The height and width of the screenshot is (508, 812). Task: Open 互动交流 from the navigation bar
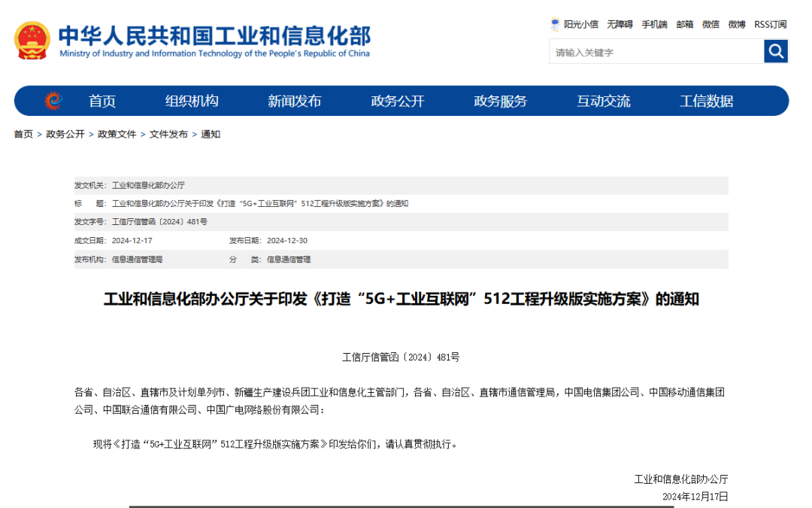click(x=604, y=101)
